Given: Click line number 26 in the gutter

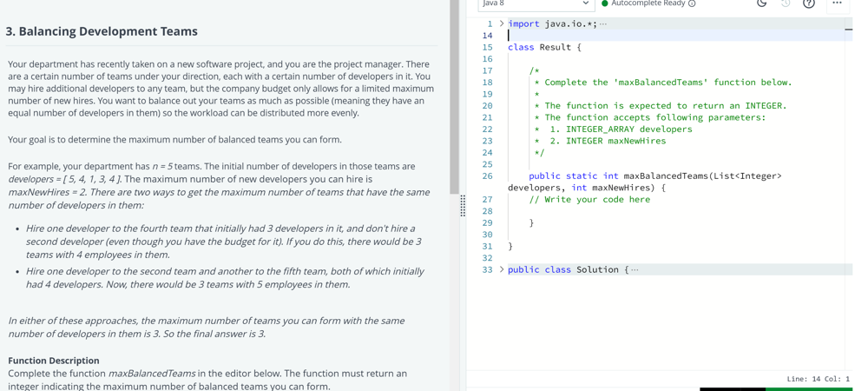Looking at the screenshot, I should 487,176.
